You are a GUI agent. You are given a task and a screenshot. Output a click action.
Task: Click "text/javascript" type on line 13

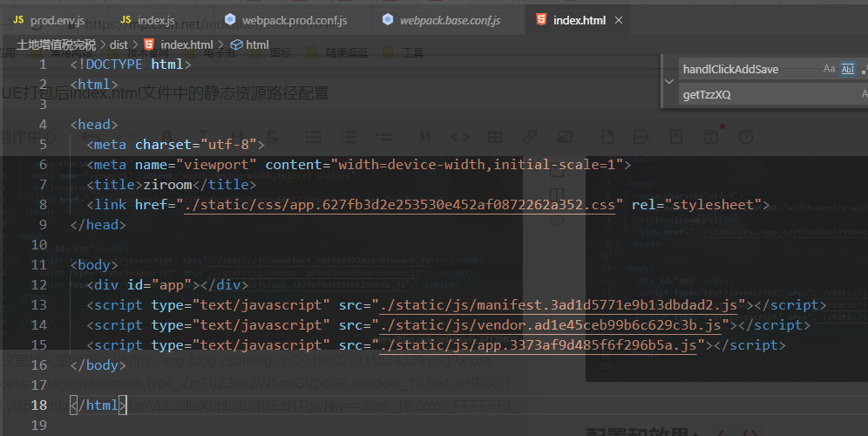[261, 305]
